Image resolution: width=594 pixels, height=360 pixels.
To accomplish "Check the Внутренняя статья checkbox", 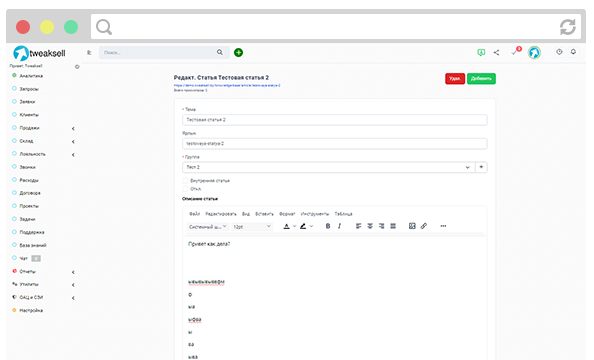I will 185,181.
